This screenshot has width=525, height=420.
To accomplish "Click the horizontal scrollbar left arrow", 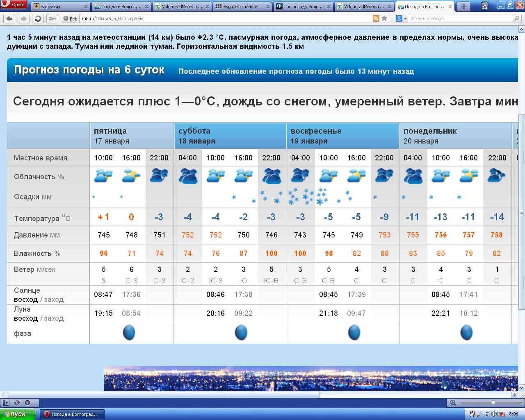I will pyautogui.click(x=3, y=395).
